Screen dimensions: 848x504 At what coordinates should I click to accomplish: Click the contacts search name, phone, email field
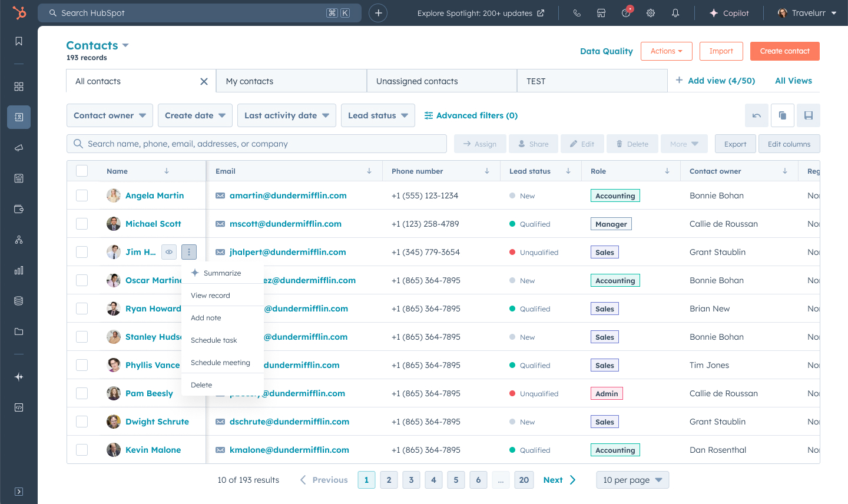(x=257, y=144)
